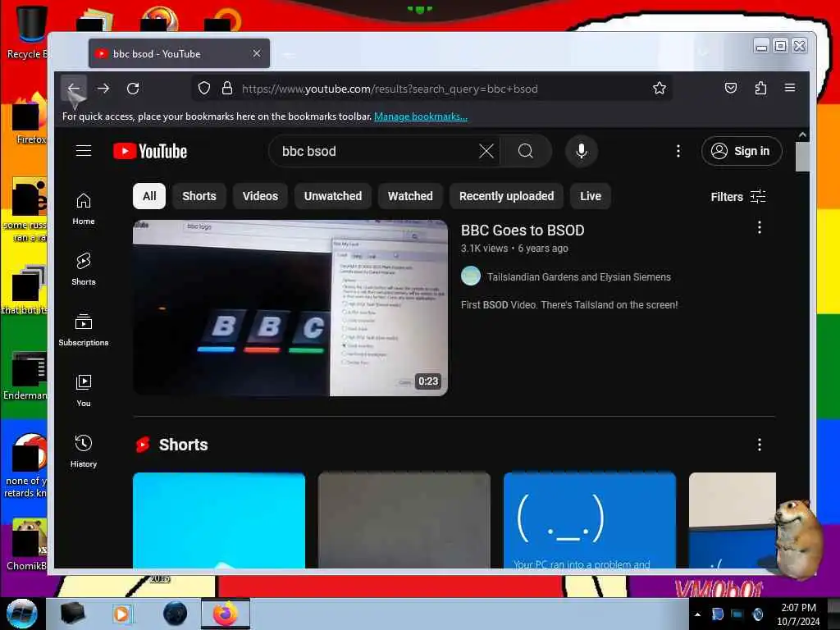Click the page vertical scrollbar thumb
Viewport: 840px width, 630px height.
(802, 157)
